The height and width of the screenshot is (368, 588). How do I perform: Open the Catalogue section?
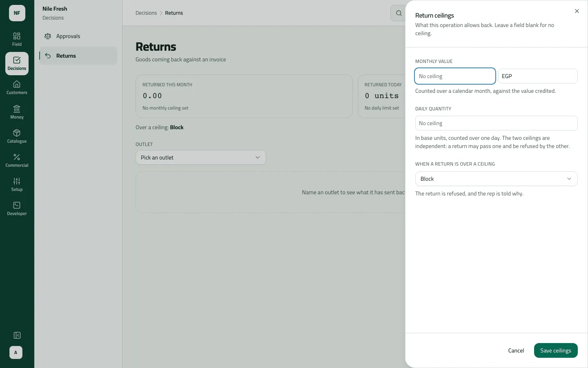(17, 136)
